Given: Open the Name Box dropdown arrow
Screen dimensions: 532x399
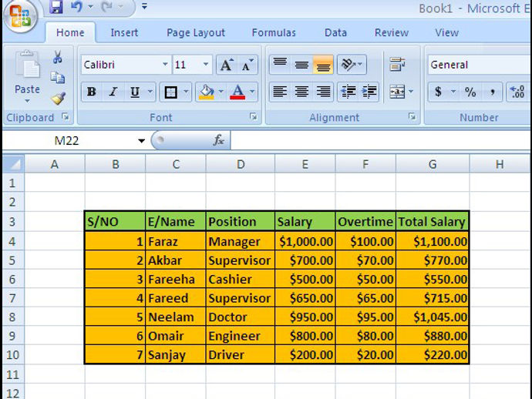Looking at the screenshot, I should [142, 141].
